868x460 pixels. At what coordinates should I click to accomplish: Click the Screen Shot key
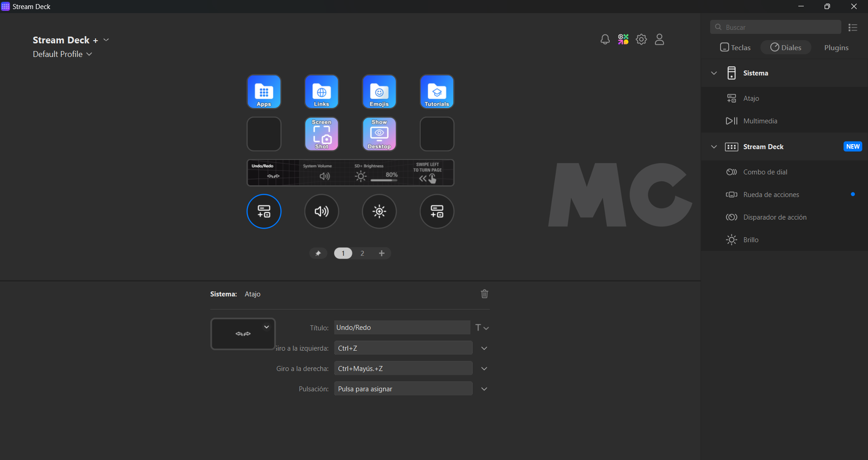[321, 134]
